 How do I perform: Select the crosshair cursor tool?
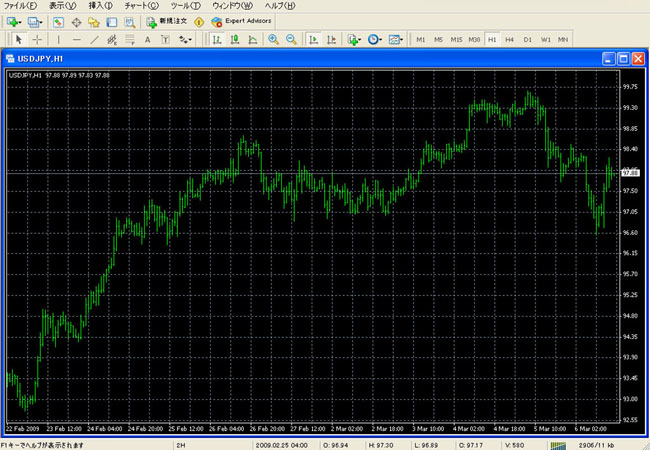pos(37,39)
